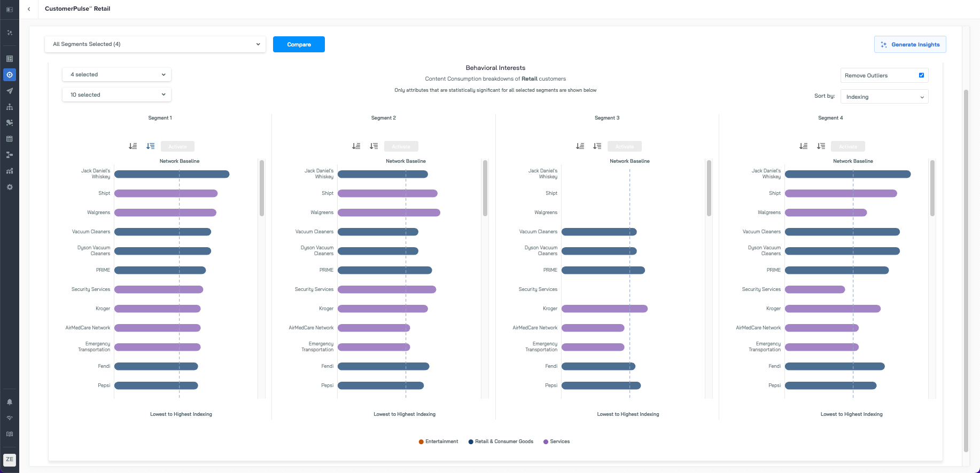The height and width of the screenshot is (473, 980).
Task: Click Segment 1 blue active sort icon
Action: pyautogui.click(x=151, y=146)
